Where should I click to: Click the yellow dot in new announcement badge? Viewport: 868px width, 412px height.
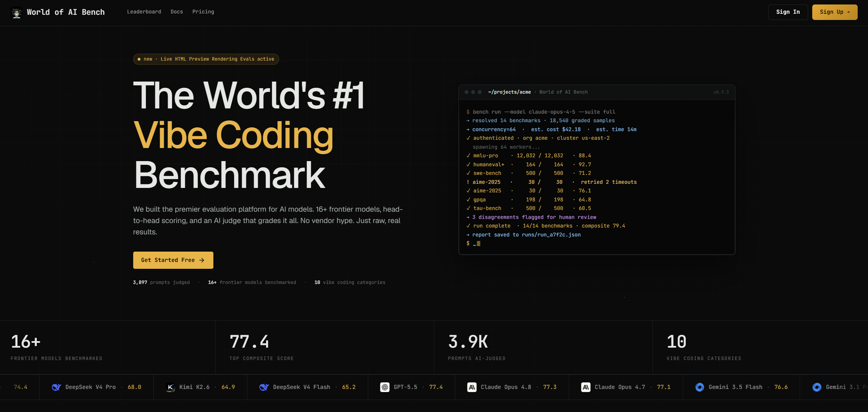139,59
